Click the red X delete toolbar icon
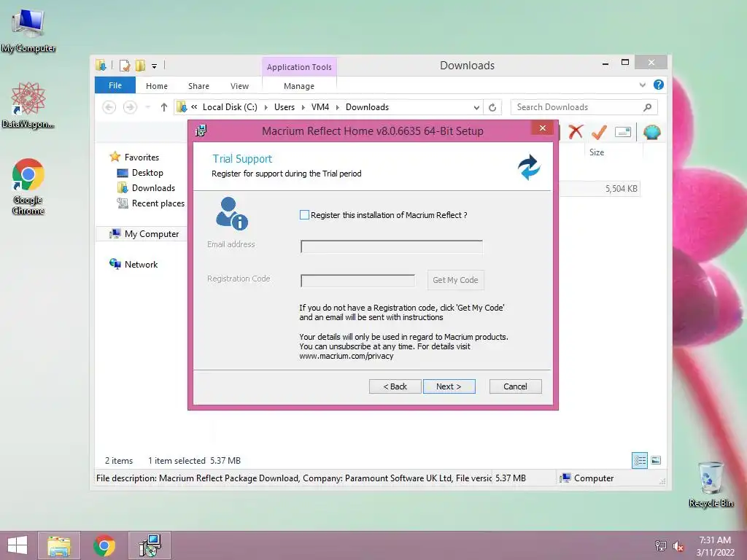Screen dimensions: 747x560 (x=576, y=132)
